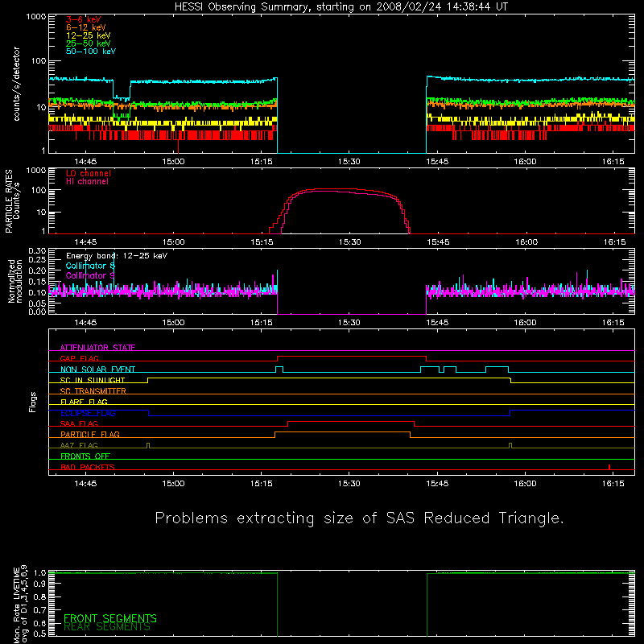644x644 pixels.
Task: Click the Normalized modulation axis label
Action: [14, 281]
